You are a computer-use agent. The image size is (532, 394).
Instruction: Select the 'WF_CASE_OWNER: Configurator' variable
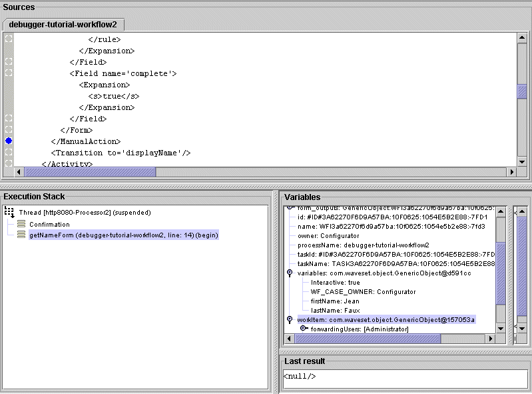(363, 292)
